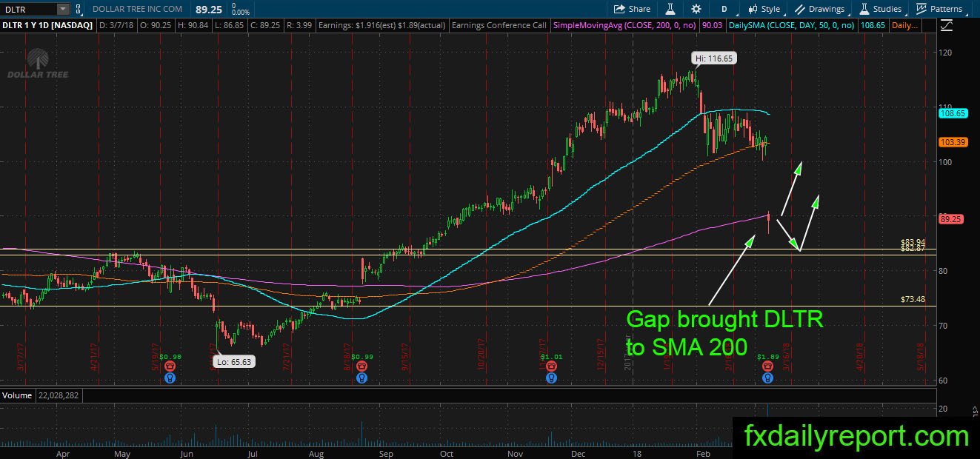
Task: Click the Volume subgraph label
Action: click(16, 395)
